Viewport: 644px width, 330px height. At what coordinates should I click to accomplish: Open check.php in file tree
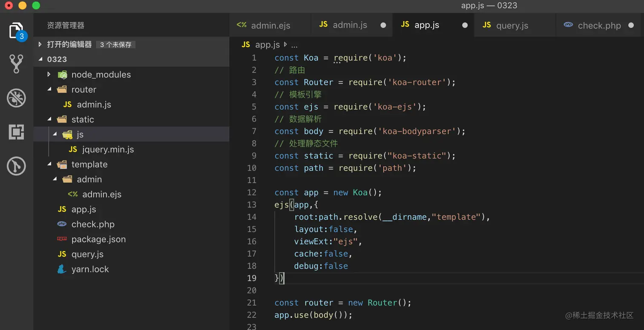tap(131, 224)
